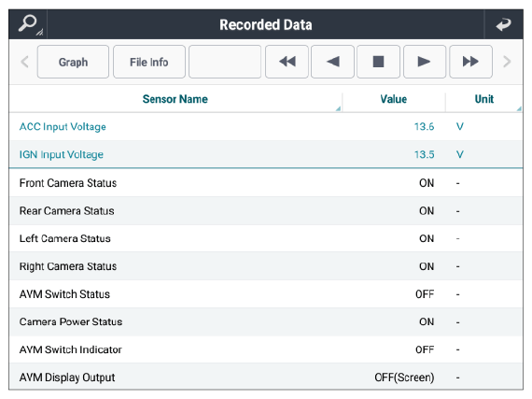The width and height of the screenshot is (532, 399).
Task: Move the toolbar right with the chevron
Action: pyautogui.click(x=507, y=62)
